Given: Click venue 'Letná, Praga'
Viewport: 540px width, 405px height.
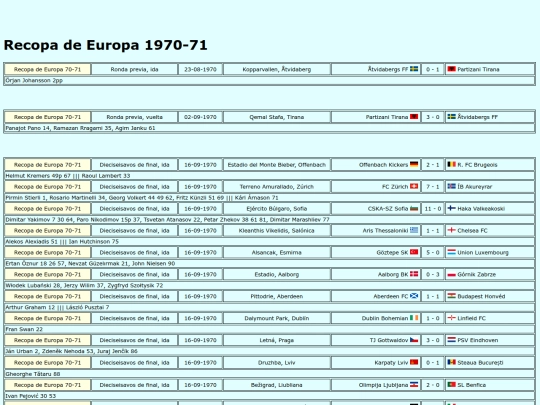Looking at the screenshot, I should coord(277,340).
